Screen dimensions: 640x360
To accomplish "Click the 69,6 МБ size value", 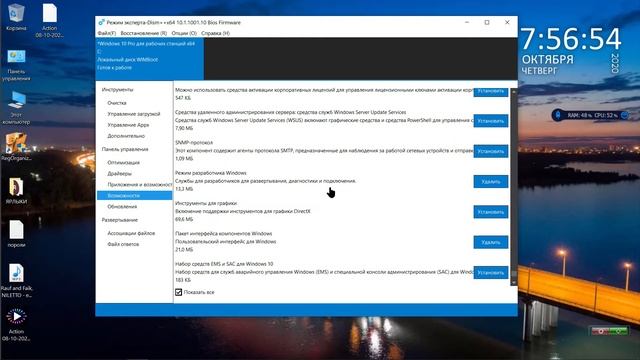I will tap(184, 219).
